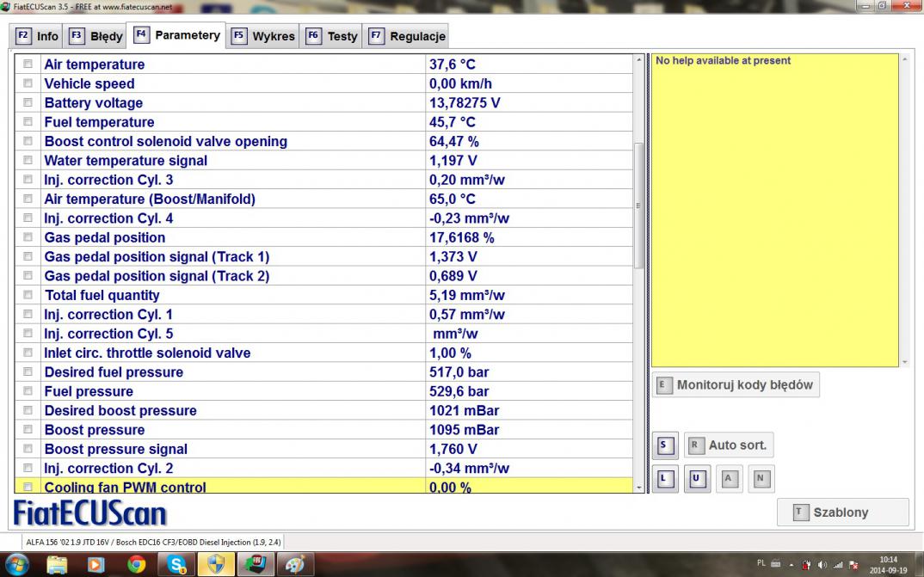Switch to the Błędy tab
This screenshot has height=577, width=924.
tap(95, 36)
